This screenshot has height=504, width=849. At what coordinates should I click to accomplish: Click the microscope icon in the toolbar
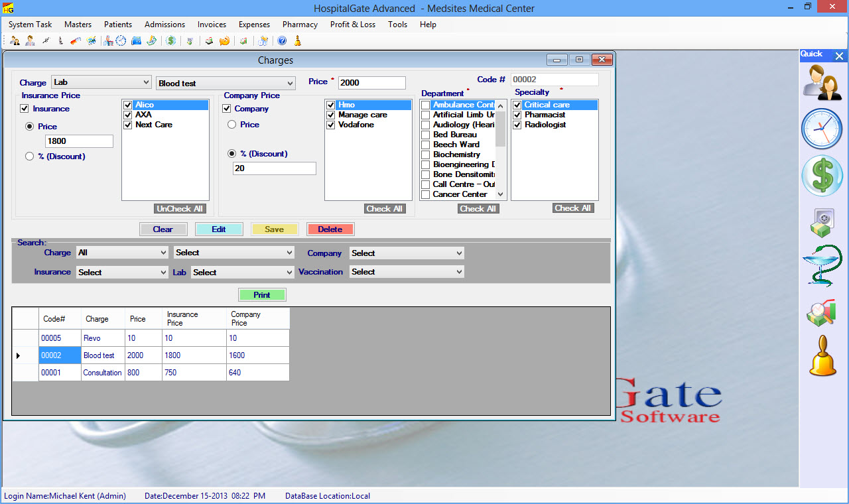60,41
